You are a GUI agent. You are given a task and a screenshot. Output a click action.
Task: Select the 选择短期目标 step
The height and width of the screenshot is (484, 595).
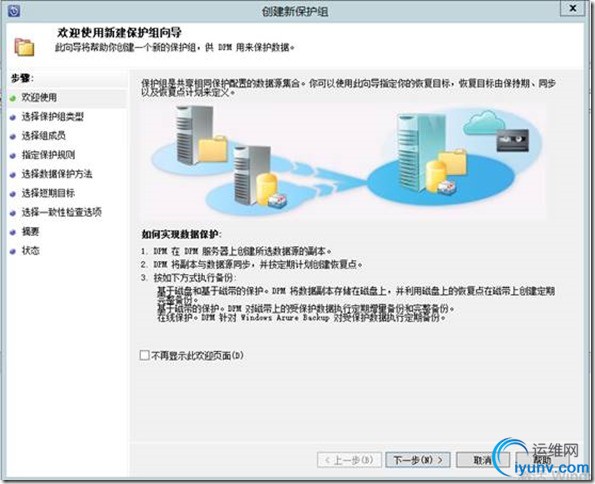(x=48, y=193)
